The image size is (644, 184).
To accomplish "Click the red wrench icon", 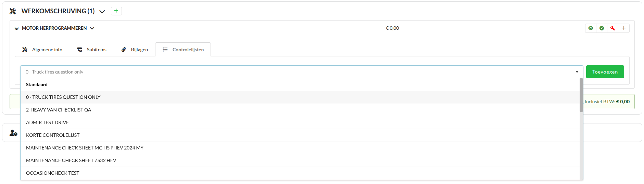I will point(613,28).
